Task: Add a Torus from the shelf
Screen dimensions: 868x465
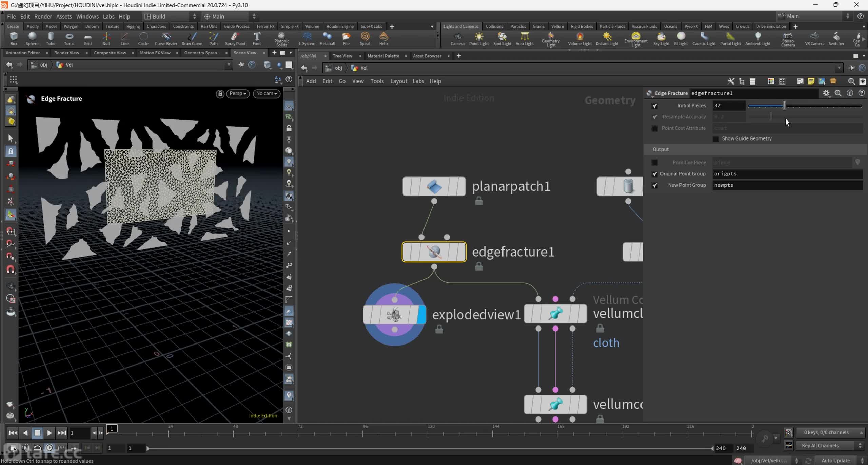Action: 69,39
